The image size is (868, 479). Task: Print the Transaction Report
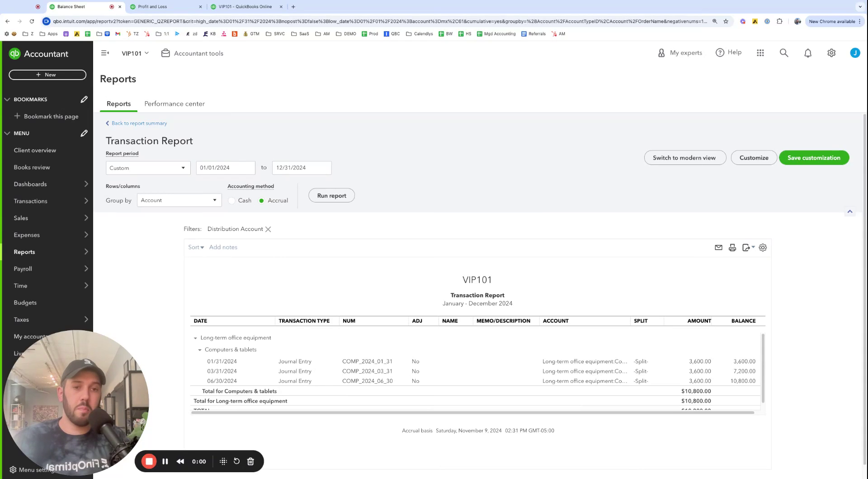(x=732, y=248)
